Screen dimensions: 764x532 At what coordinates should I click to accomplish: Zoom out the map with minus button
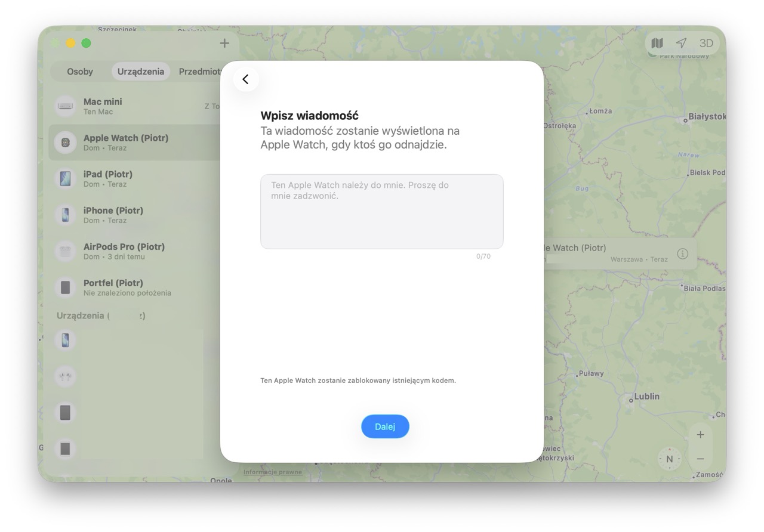pos(701,459)
